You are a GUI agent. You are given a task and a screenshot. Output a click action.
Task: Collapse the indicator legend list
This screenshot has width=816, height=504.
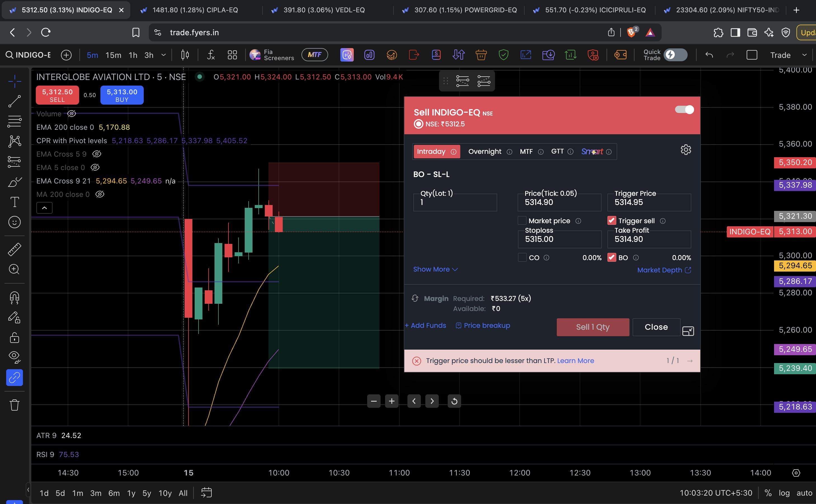click(x=44, y=208)
